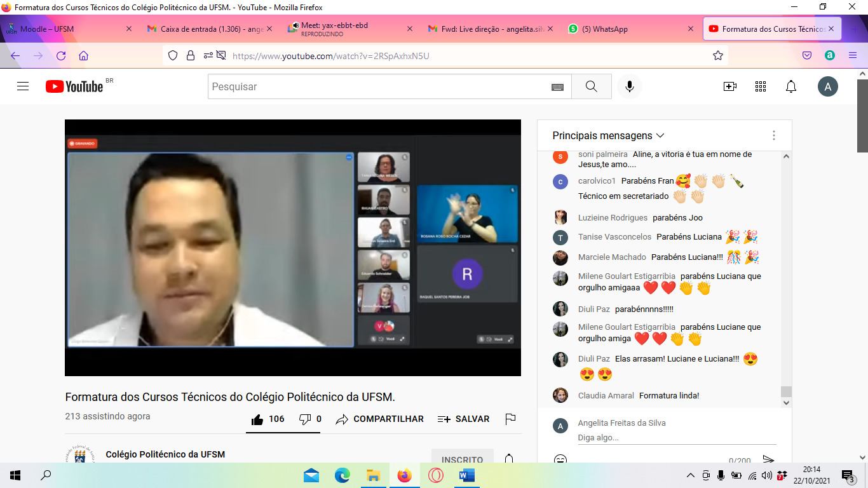Open the YouTube apps grid
The height and width of the screenshot is (488, 868).
(x=760, y=86)
